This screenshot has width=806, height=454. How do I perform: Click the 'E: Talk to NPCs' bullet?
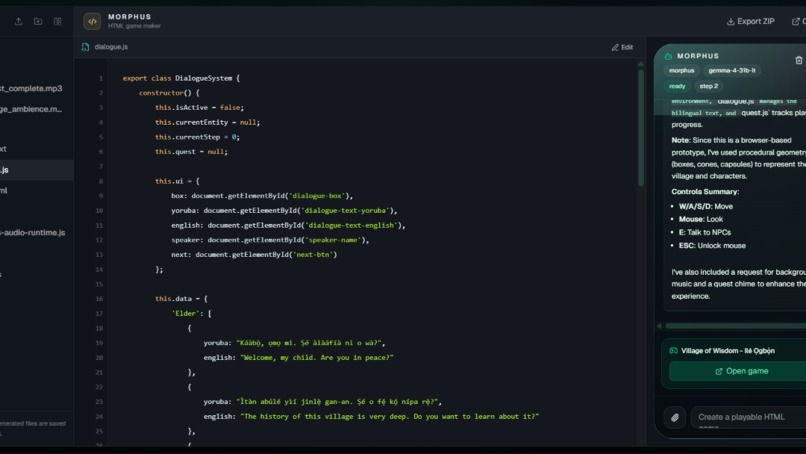click(705, 232)
